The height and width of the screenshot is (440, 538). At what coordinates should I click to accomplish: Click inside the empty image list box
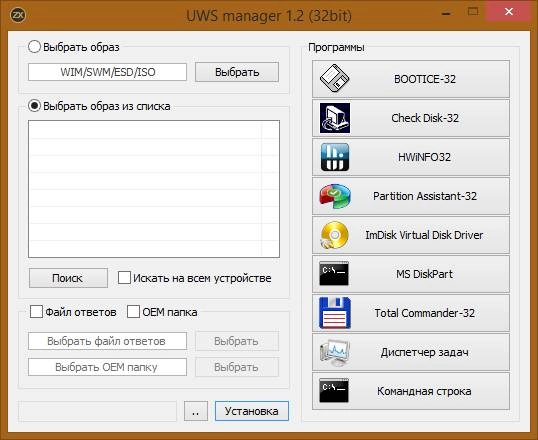tap(154, 189)
